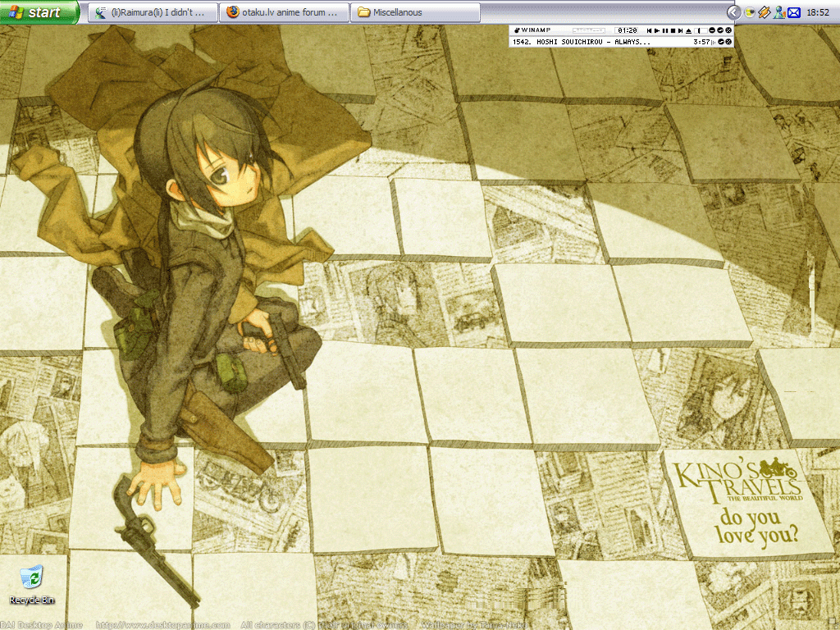The width and height of the screenshot is (840, 630).
Task: Skip to the previous track in Winamp
Action: tap(650, 30)
